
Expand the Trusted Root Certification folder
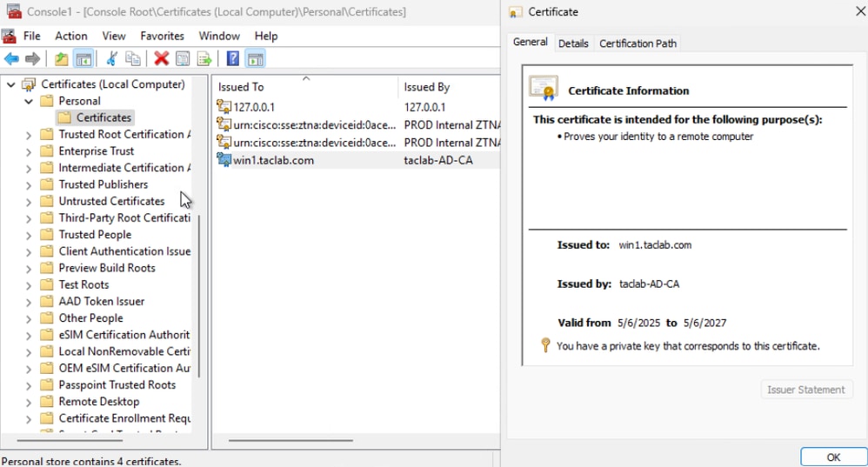pyautogui.click(x=29, y=135)
